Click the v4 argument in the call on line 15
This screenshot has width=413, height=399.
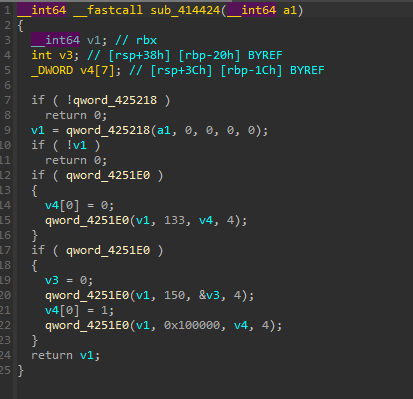206,220
